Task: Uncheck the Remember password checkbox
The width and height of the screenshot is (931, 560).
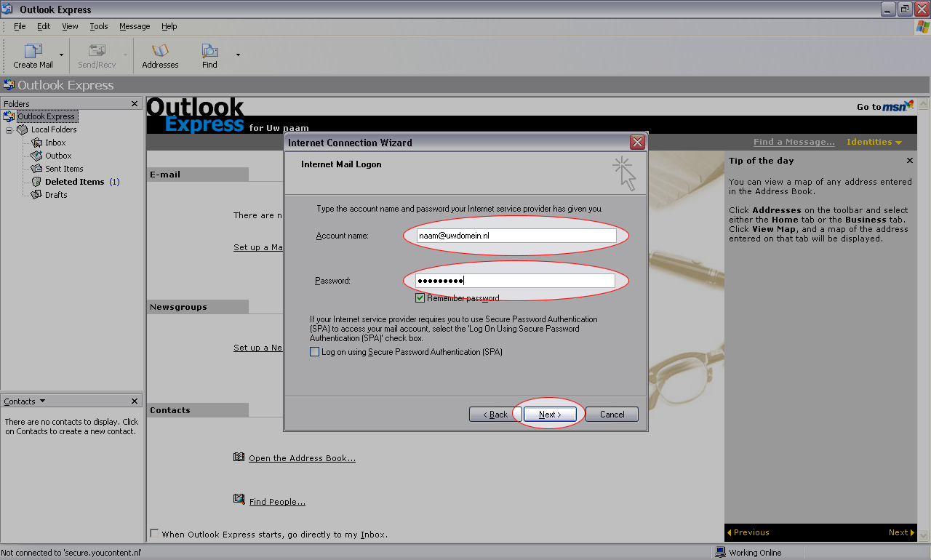Action: [420, 298]
